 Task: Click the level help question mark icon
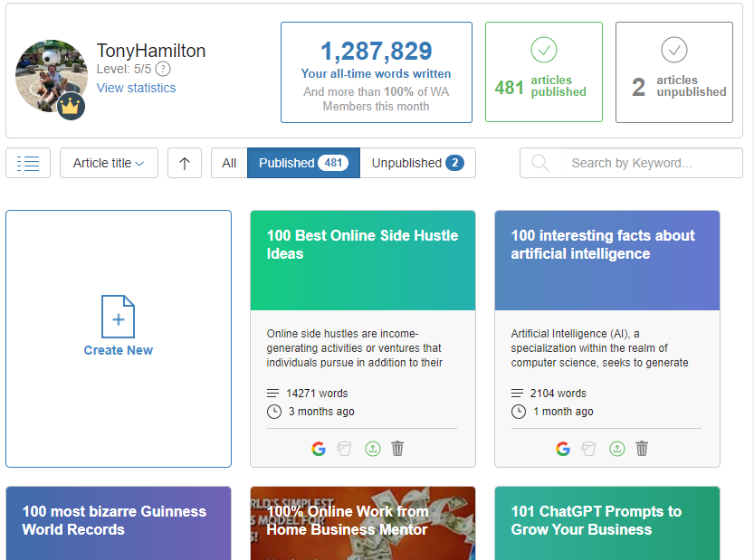(x=163, y=69)
